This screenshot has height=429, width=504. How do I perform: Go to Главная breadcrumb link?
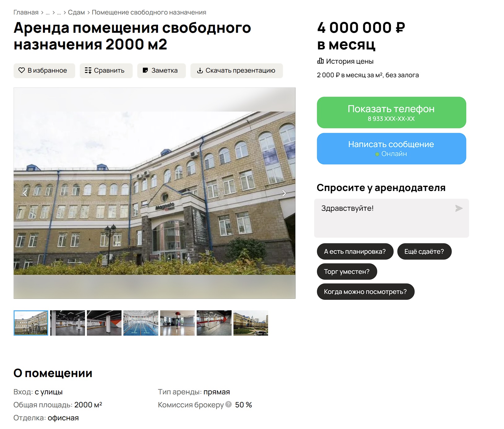26,12
